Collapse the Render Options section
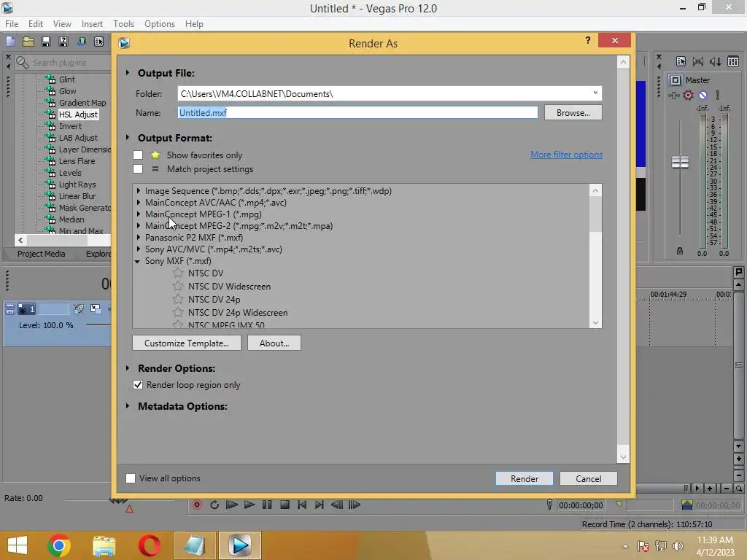Image resolution: width=747 pixels, height=560 pixels. pyautogui.click(x=128, y=368)
